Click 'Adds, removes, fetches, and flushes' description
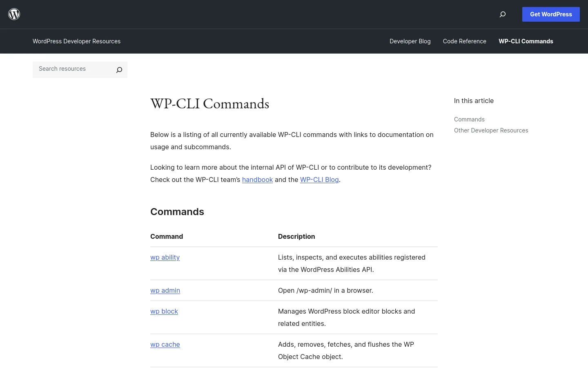Viewport: 588px width, 368px height. (x=346, y=350)
